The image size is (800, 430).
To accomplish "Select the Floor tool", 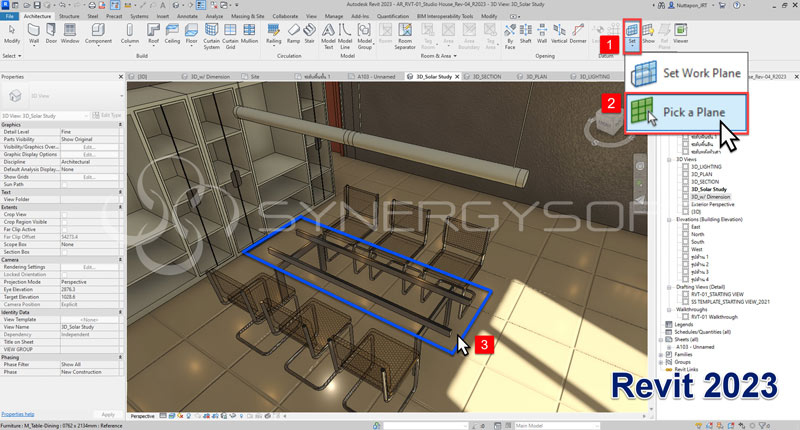I will click(x=191, y=34).
